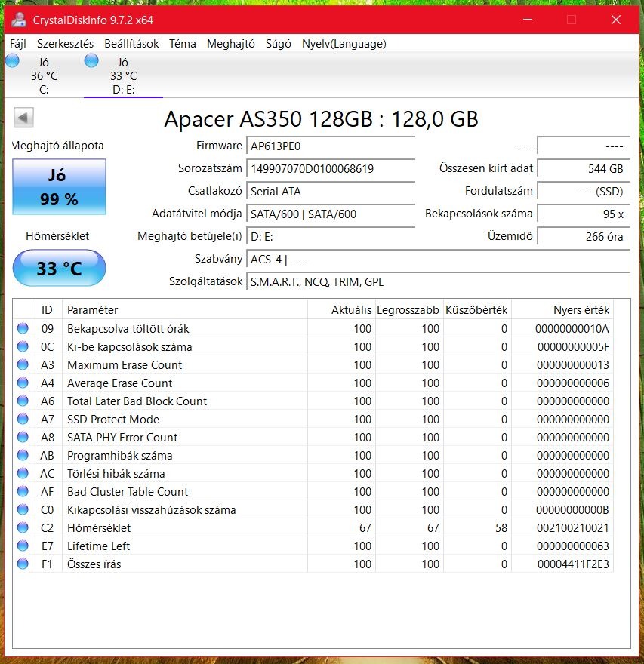Click status icon of Összes írás row
The height and width of the screenshot is (664, 644).
point(23,564)
